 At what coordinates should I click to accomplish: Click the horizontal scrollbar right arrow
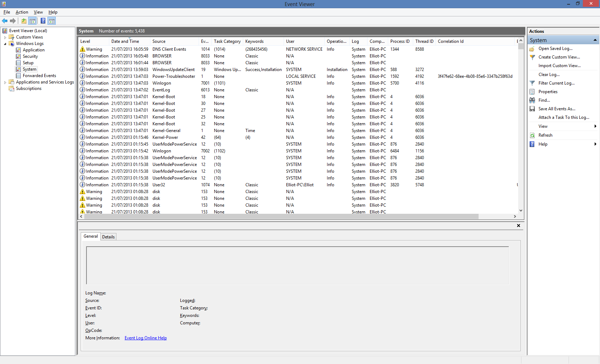coord(515,216)
